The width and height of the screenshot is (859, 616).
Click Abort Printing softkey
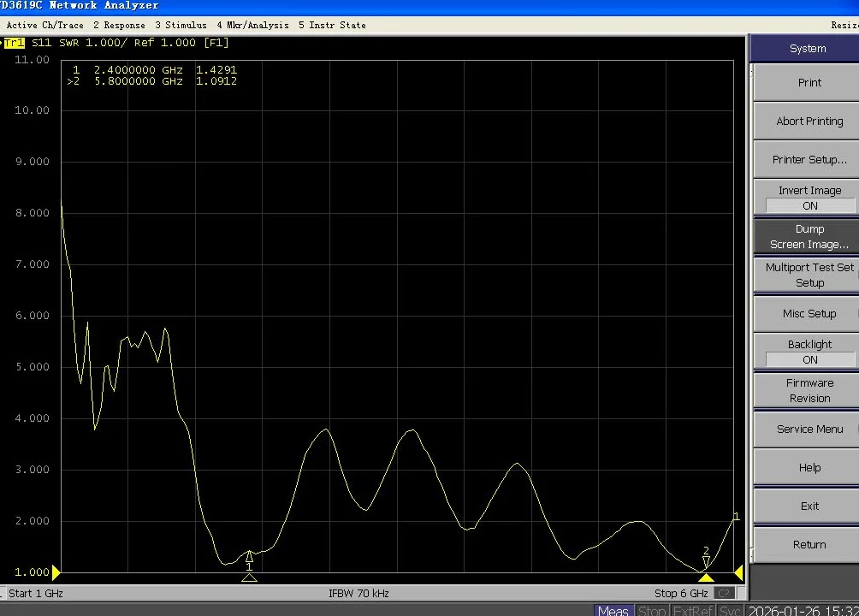809,121
